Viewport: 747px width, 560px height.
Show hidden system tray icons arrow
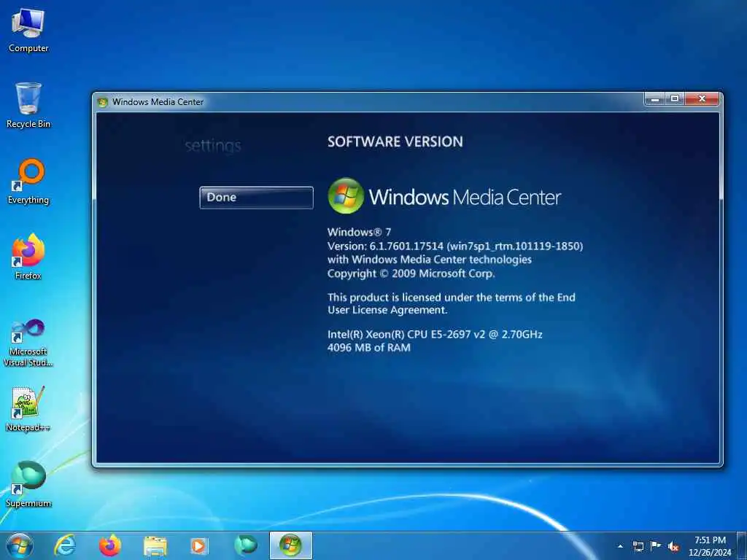coord(620,547)
